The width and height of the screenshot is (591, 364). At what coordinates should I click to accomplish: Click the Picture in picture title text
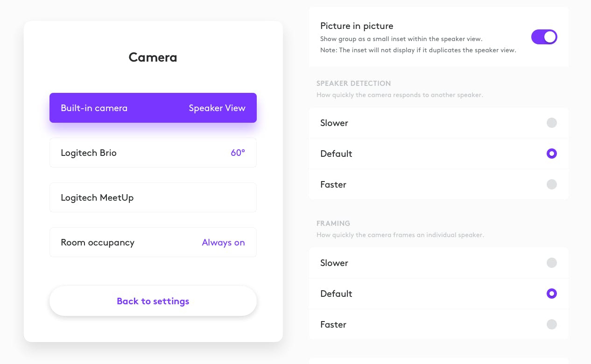pyautogui.click(x=357, y=26)
